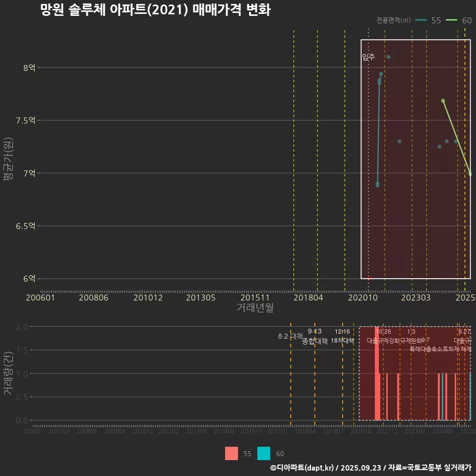Expand the dotted zoom region on the bar chart

(x=415, y=372)
